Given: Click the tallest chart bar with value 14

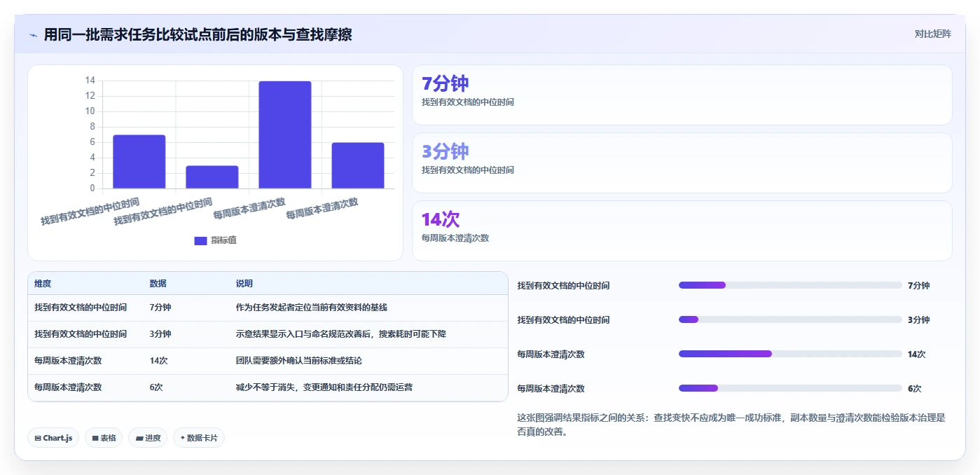Looking at the screenshot, I should point(285,135).
